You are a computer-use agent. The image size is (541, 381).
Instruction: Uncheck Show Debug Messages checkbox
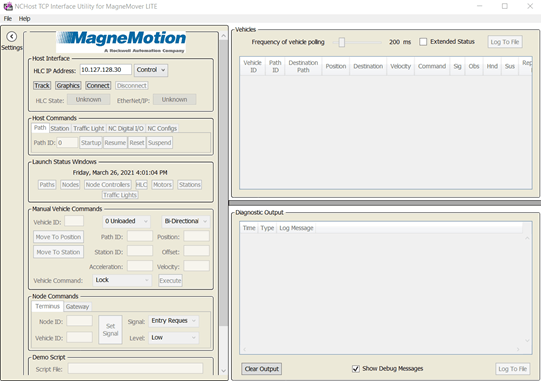[x=356, y=369]
